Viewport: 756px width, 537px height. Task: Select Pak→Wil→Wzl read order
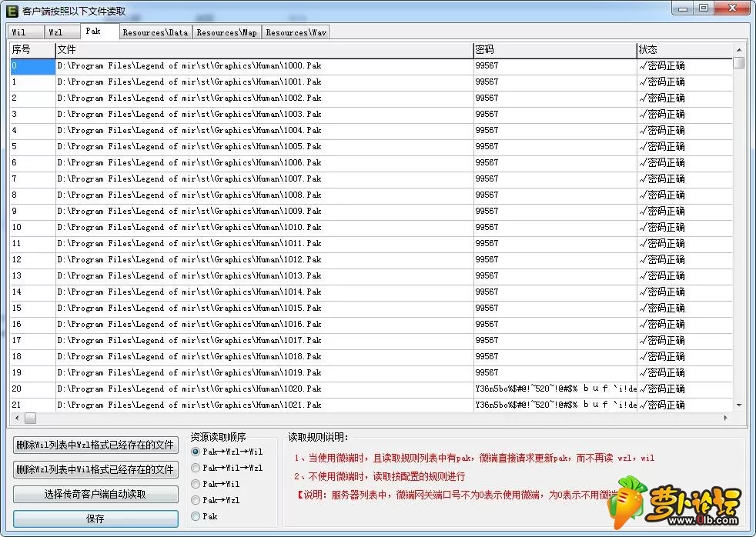[227, 468]
